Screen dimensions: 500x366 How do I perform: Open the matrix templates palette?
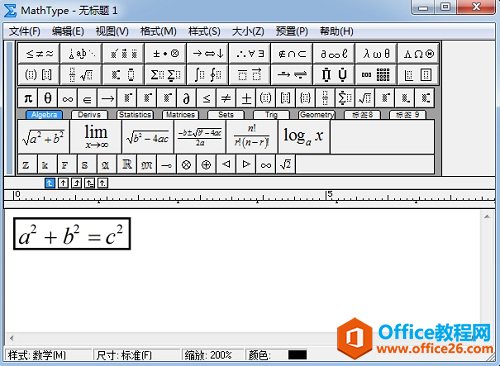(376, 74)
